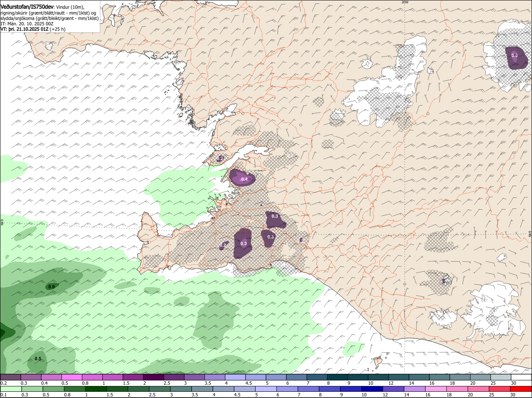532x398 pixels.
Task: Select the dark teal swatch labeled 8 in snow legend
Action: 337,377
